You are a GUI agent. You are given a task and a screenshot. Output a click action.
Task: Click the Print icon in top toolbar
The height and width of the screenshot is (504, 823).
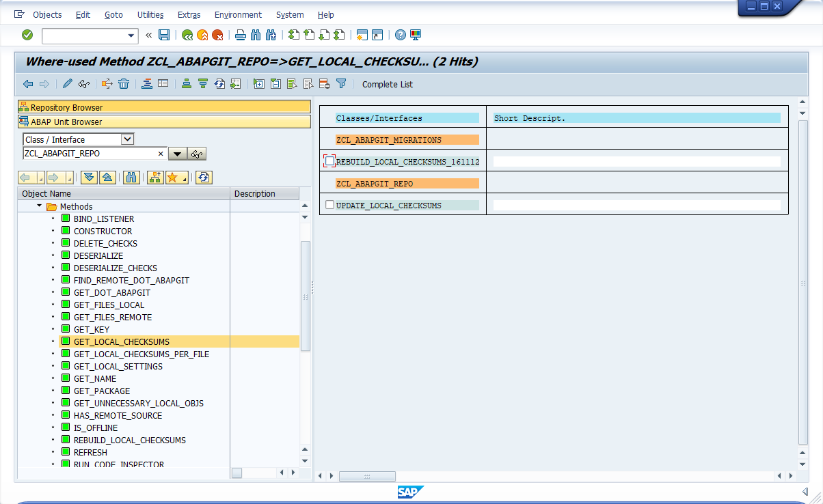tap(241, 35)
